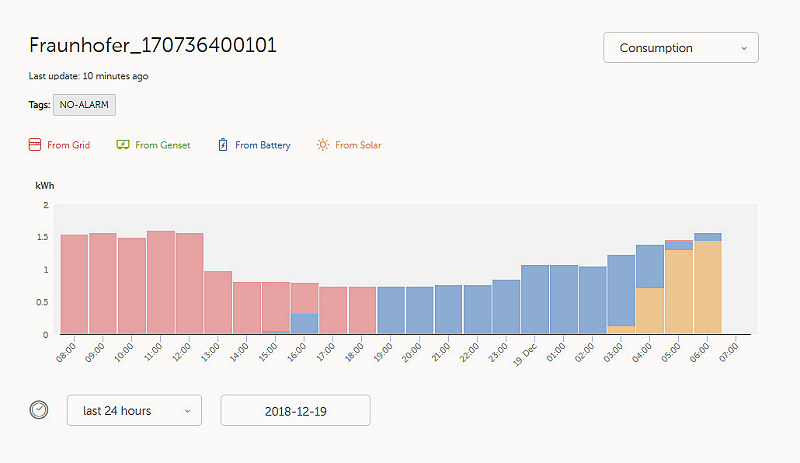Viewport: 800px width, 463px height.
Task: Select the 11:00 grid consumption bar
Action: coord(160,282)
